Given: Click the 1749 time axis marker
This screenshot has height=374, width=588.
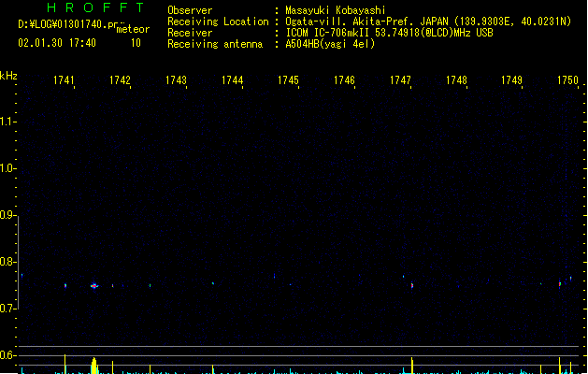Looking at the screenshot, I should (512, 80).
